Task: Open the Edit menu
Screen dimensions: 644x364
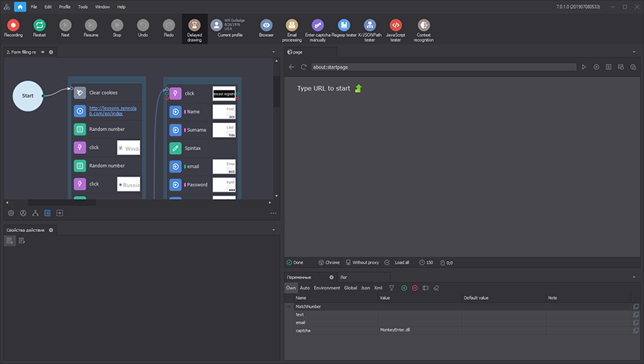Action: (x=48, y=7)
